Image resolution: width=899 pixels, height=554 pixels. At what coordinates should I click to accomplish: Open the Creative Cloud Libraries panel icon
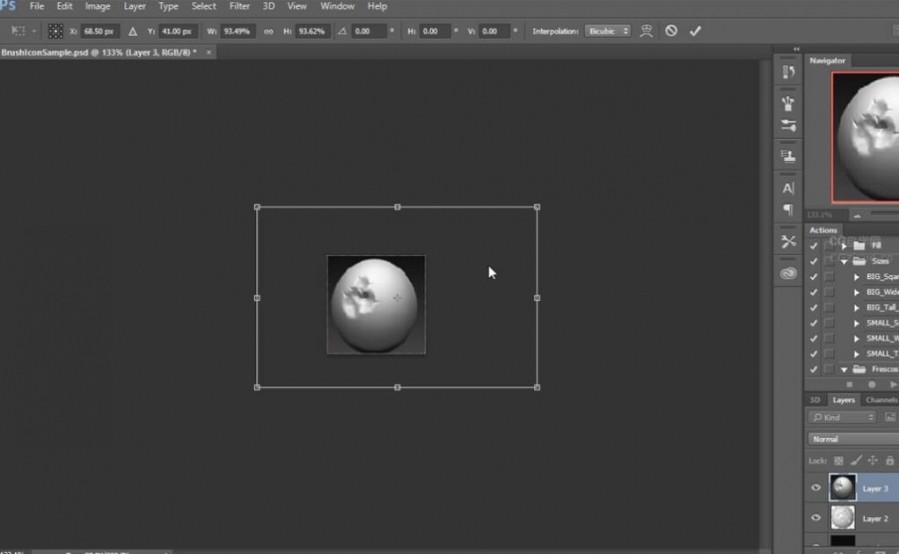point(788,274)
